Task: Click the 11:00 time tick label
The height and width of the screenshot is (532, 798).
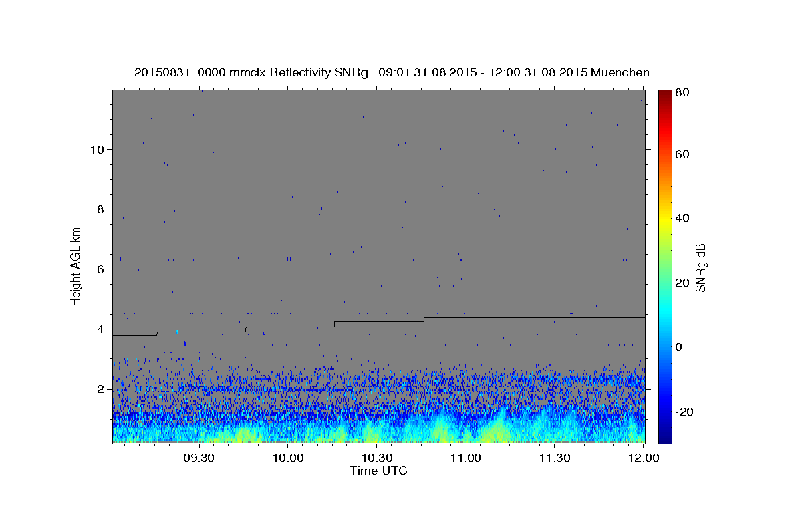Action: tap(465, 458)
